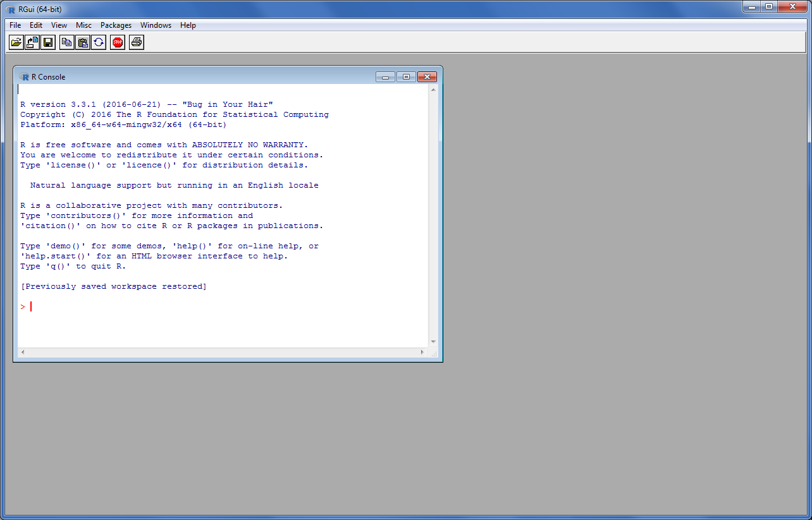Click 'ABSOLUTELY NO WARRANTY' text
Image resolution: width=812 pixels, height=520 pixels.
point(248,145)
